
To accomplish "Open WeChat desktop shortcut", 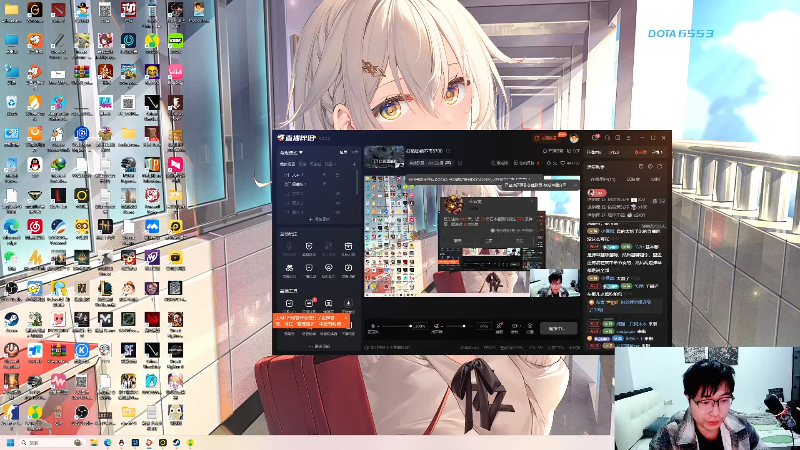I will 11,260.
